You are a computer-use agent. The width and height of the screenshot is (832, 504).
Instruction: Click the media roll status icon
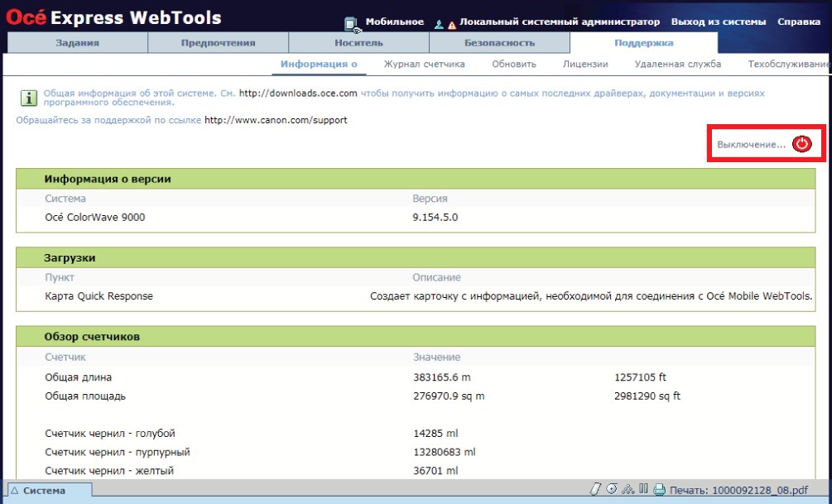[x=612, y=488]
